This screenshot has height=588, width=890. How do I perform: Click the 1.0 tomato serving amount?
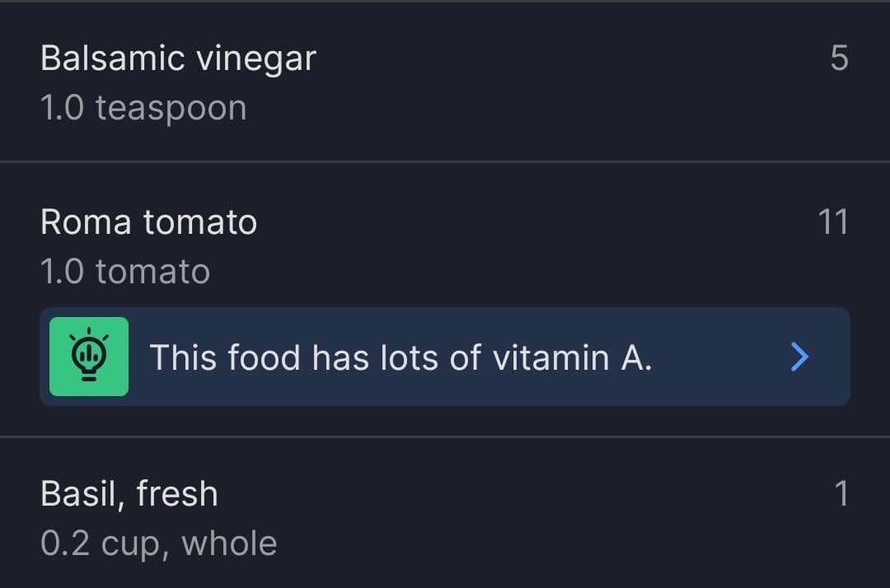(x=125, y=271)
